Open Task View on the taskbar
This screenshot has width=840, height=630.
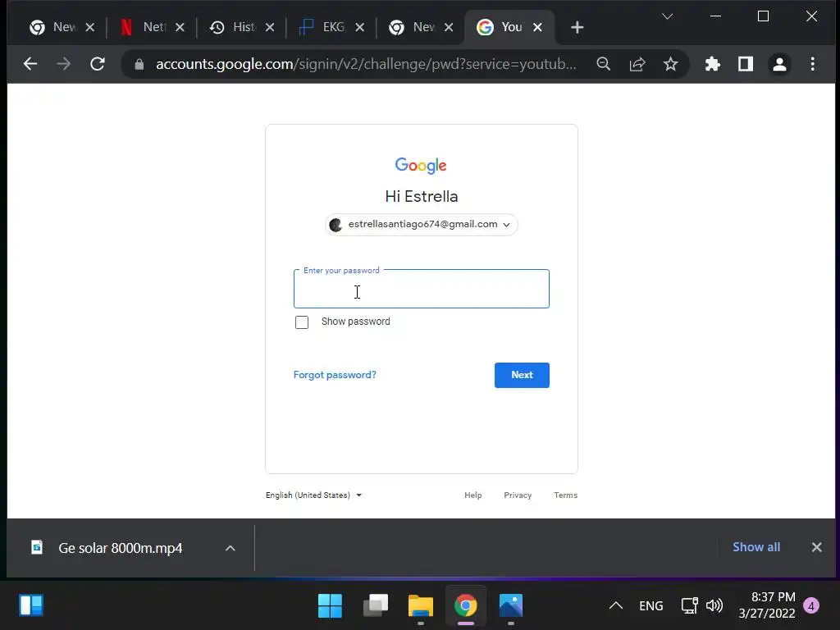[x=376, y=606]
